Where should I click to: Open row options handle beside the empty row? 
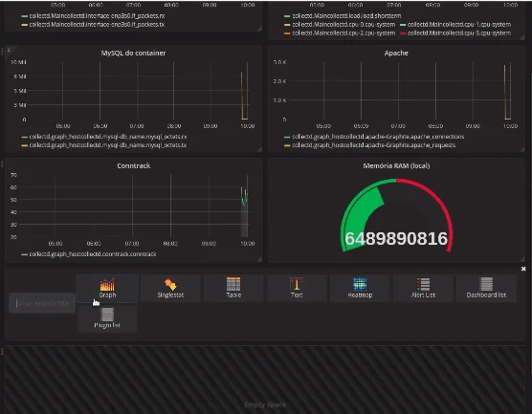(x=2, y=352)
